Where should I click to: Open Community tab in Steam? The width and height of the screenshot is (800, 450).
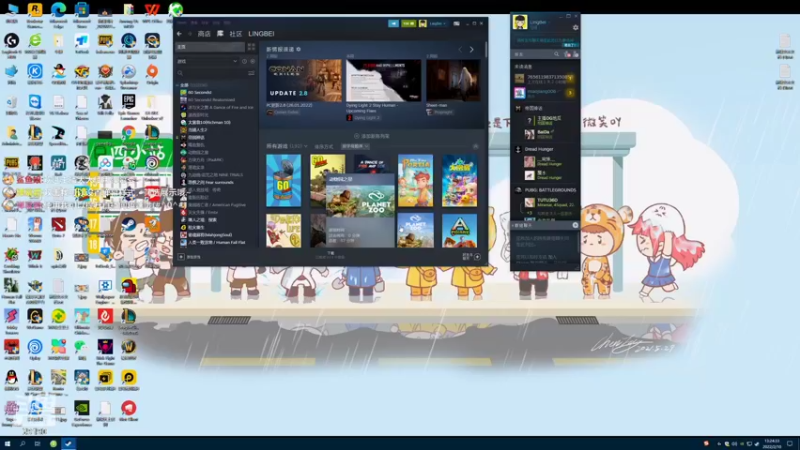[x=236, y=34]
